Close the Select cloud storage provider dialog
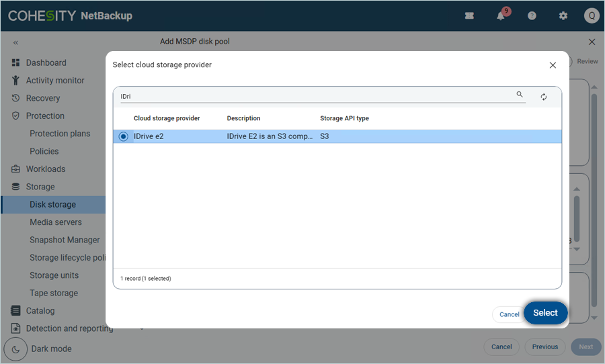 pos(553,65)
